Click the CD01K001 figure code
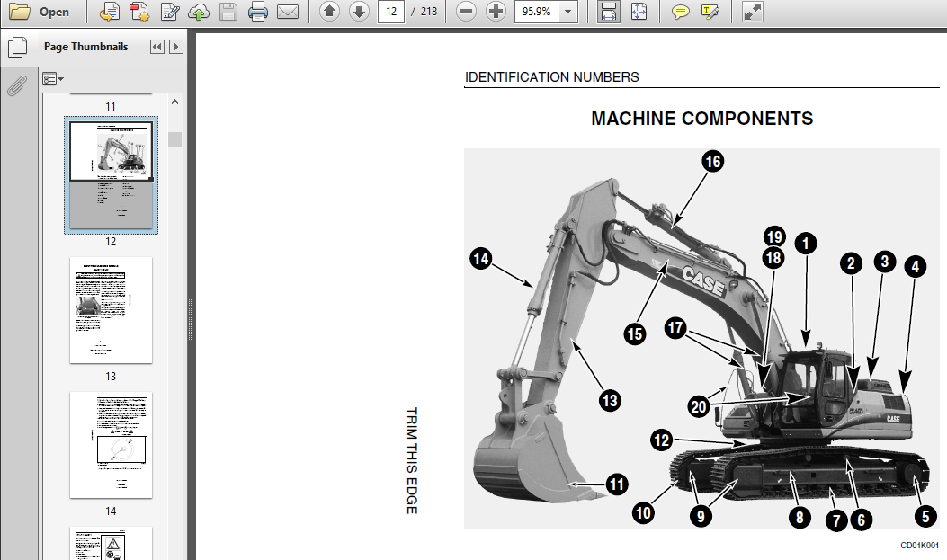 click(919, 546)
